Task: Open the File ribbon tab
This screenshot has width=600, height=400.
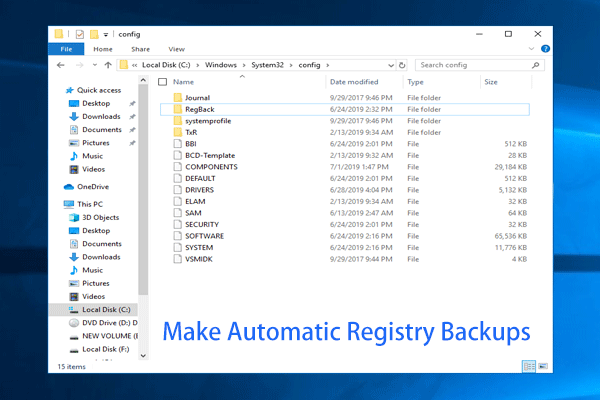Action: [x=66, y=49]
